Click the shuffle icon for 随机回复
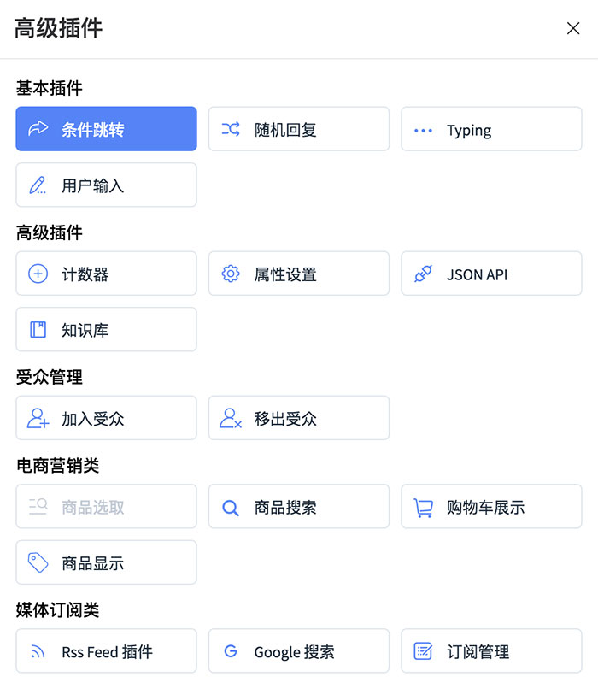The height and width of the screenshot is (700, 598). coord(231,129)
